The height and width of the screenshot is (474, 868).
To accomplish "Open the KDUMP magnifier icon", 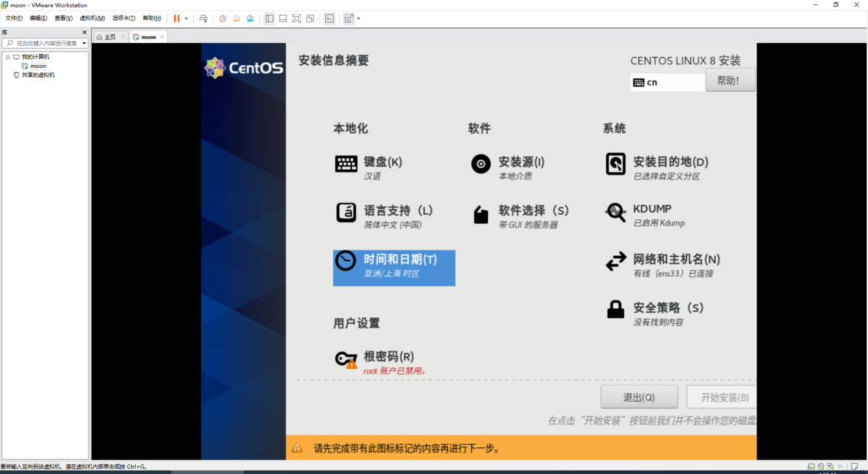I will 616,212.
